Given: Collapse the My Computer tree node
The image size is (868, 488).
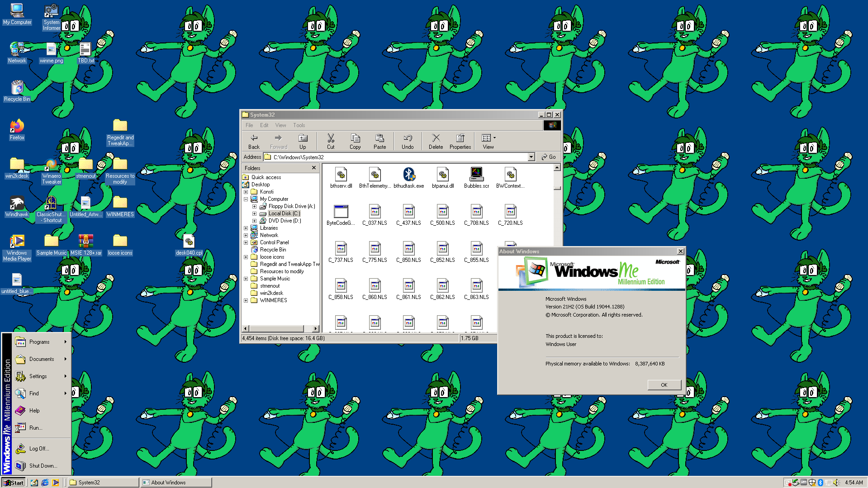Looking at the screenshot, I should [x=246, y=199].
